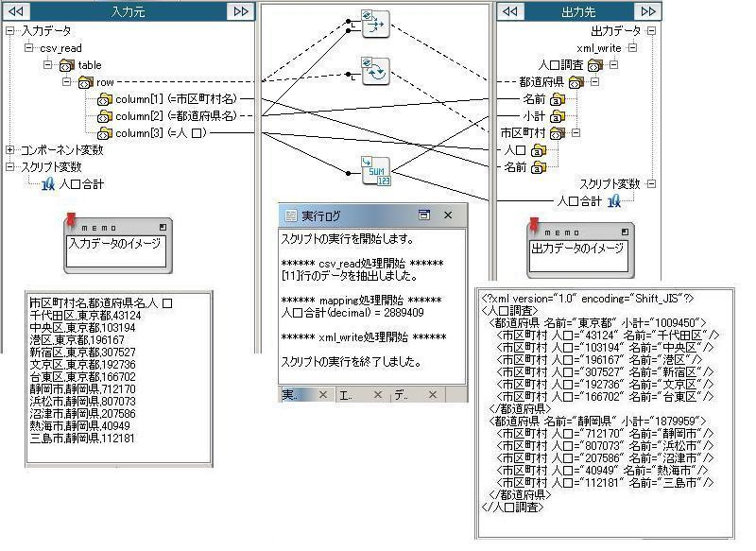Click the red pin on 入力データのイメージ memo

71,220
